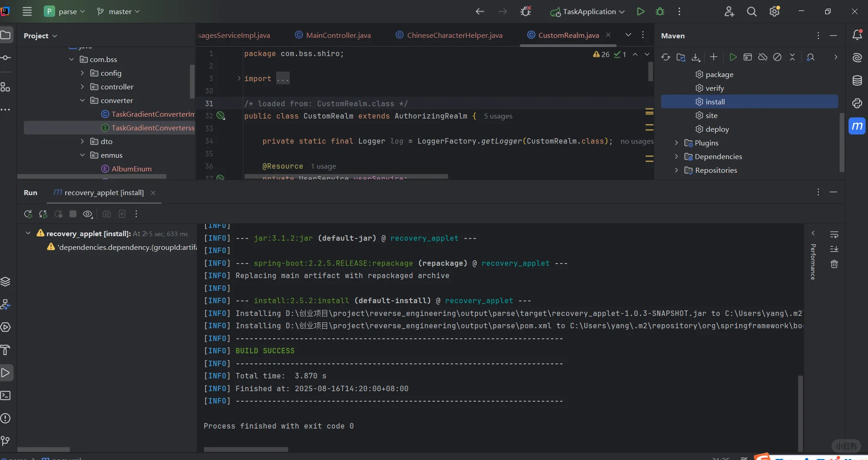Open AlbumEnum in the project tree

click(x=131, y=169)
